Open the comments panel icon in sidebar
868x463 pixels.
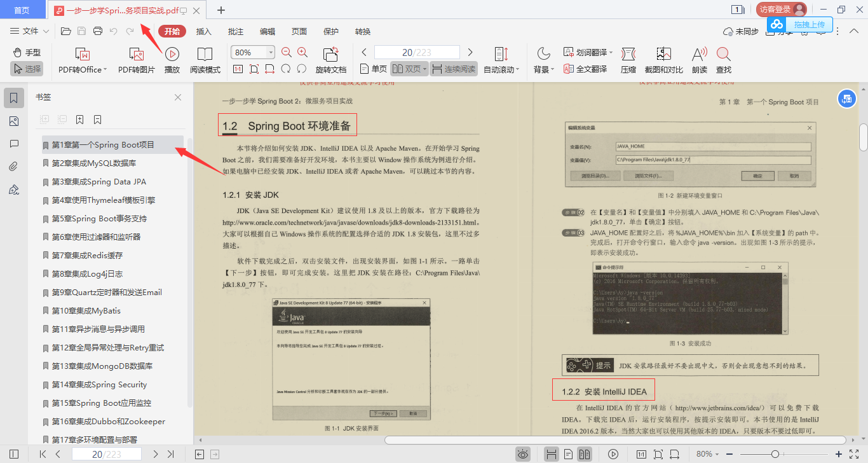(x=14, y=144)
